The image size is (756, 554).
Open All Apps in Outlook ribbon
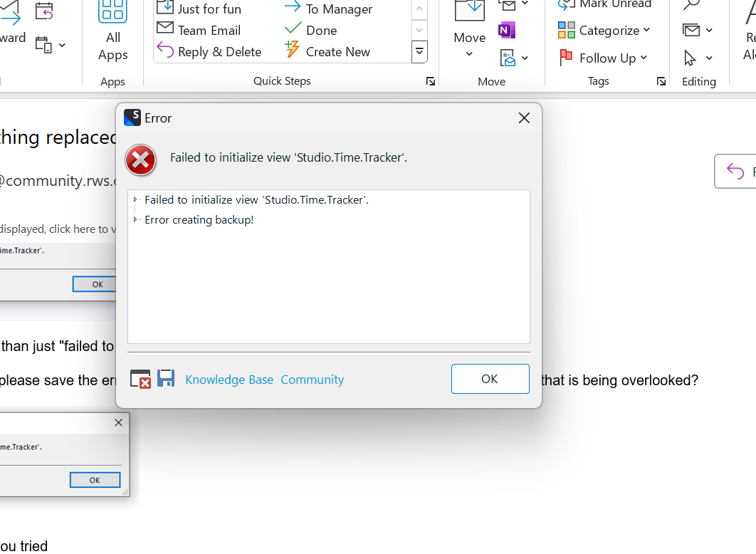pos(112,32)
